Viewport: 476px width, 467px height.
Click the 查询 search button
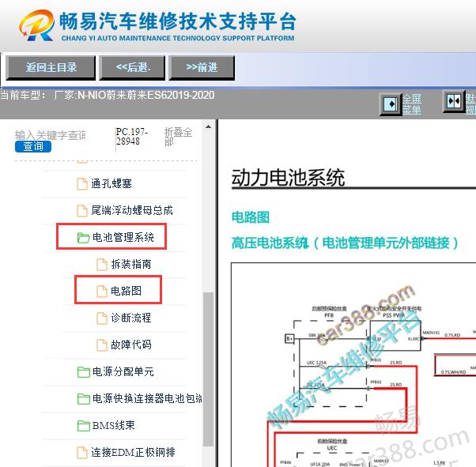click(x=33, y=146)
